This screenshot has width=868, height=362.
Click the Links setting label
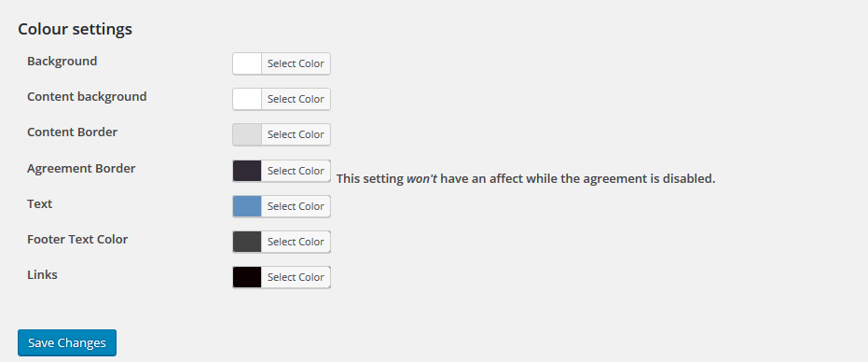click(42, 275)
